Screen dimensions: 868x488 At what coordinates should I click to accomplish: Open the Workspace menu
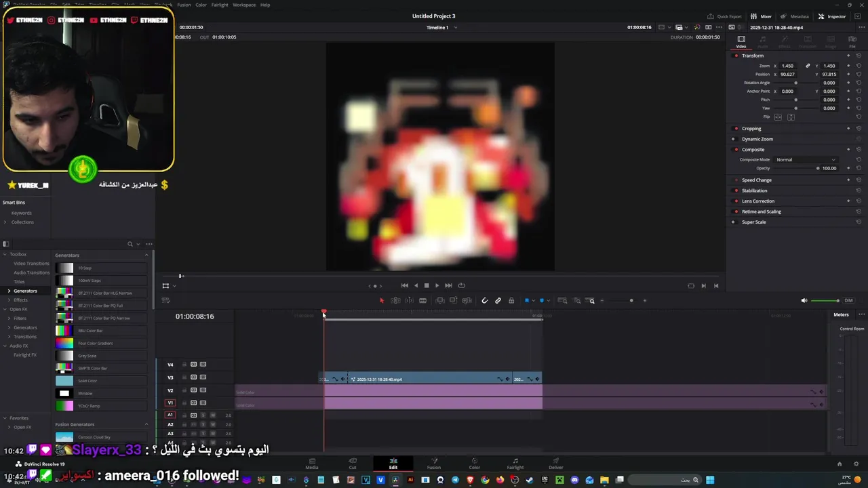[244, 5]
